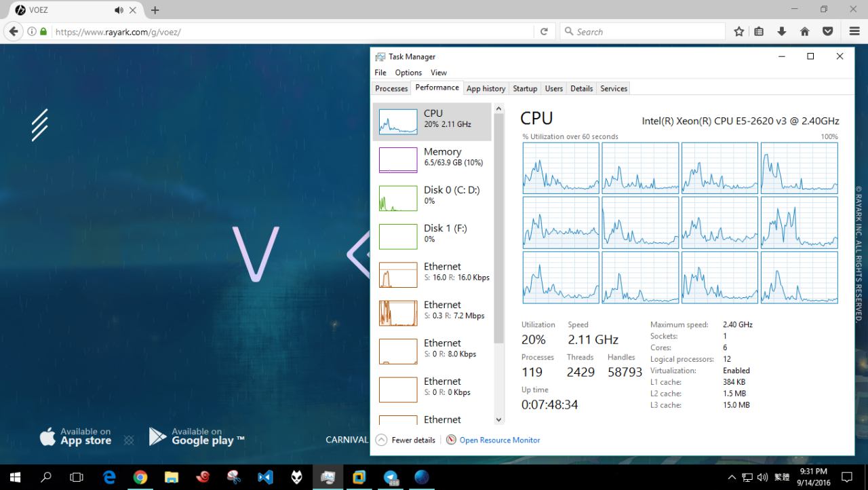Reload the current page
The image size is (868, 490).
tap(544, 31)
